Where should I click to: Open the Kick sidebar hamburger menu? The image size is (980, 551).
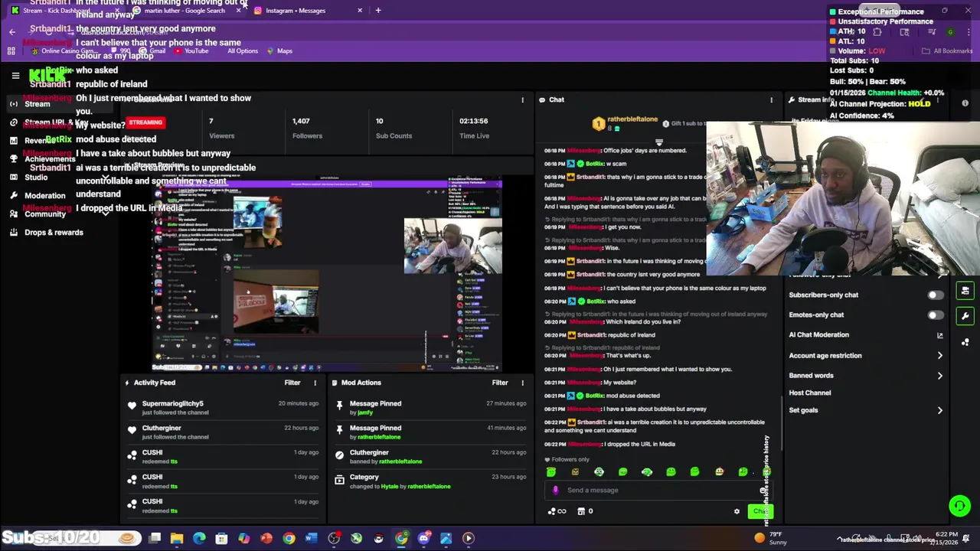15,75
